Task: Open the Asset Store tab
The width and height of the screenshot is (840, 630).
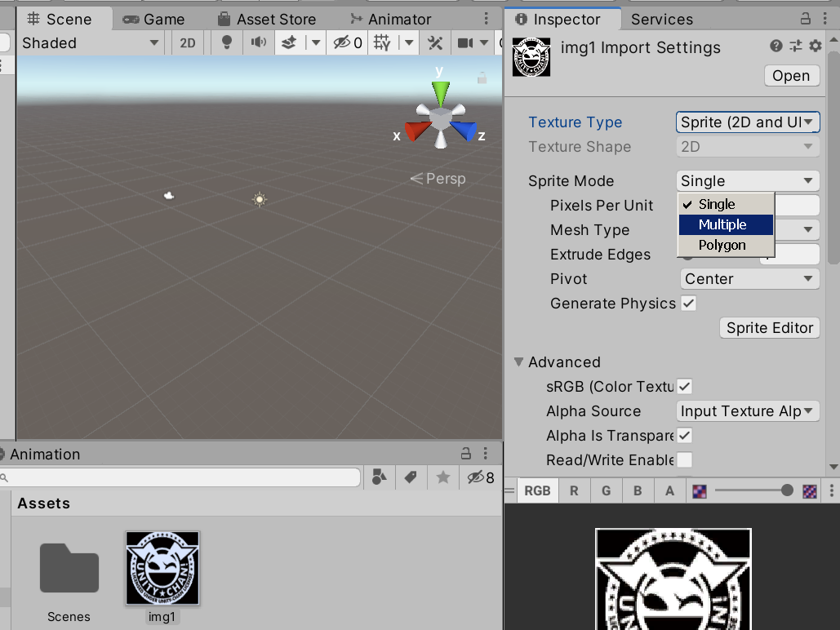Action: (x=266, y=20)
